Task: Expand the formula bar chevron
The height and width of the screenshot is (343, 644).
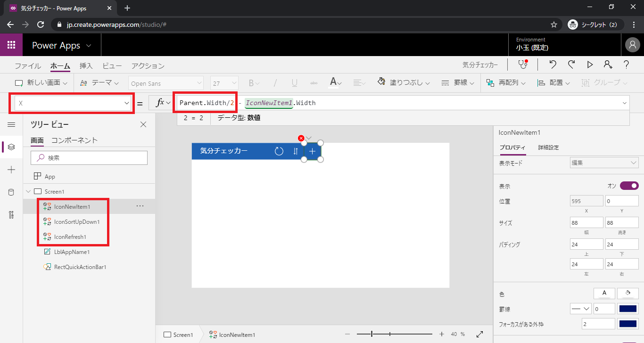Action: point(625,103)
